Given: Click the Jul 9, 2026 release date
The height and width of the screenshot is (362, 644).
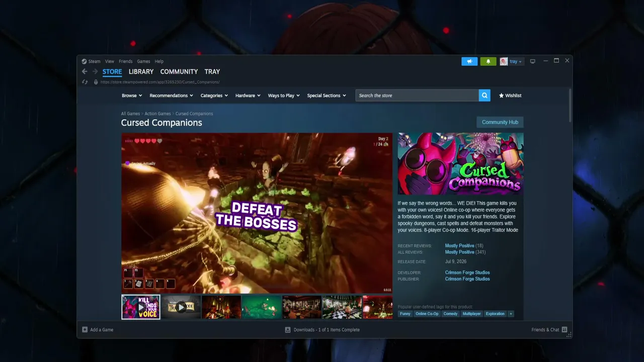Looking at the screenshot, I should click(456, 261).
